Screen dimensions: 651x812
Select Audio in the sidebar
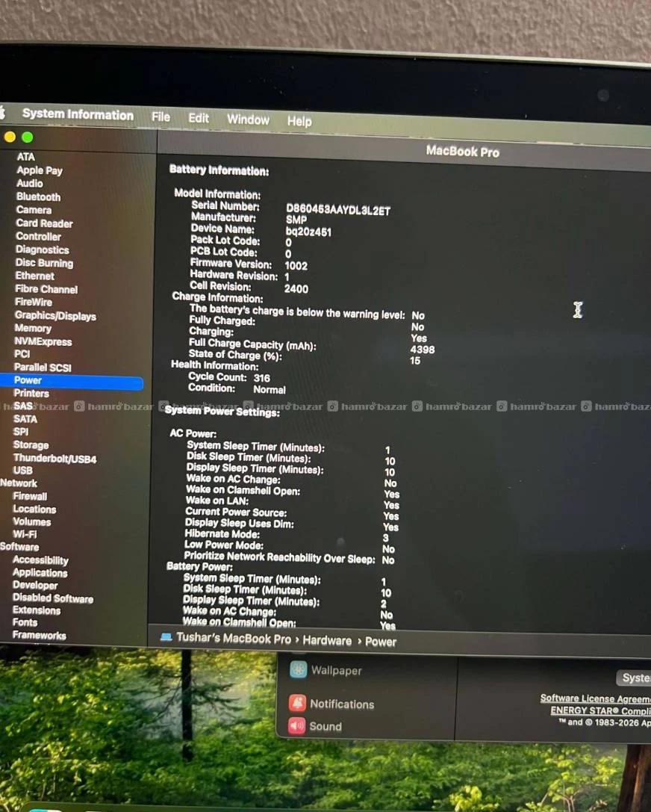pyautogui.click(x=30, y=183)
